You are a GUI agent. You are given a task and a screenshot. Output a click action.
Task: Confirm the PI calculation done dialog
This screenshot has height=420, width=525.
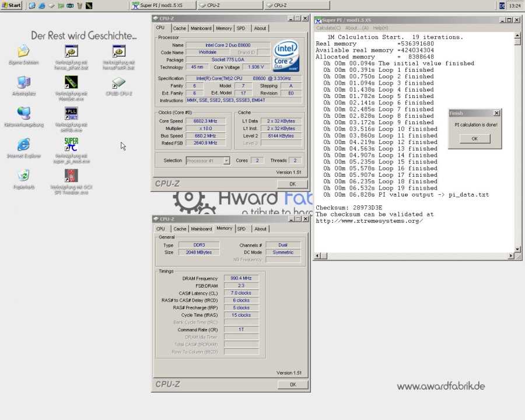click(475, 139)
